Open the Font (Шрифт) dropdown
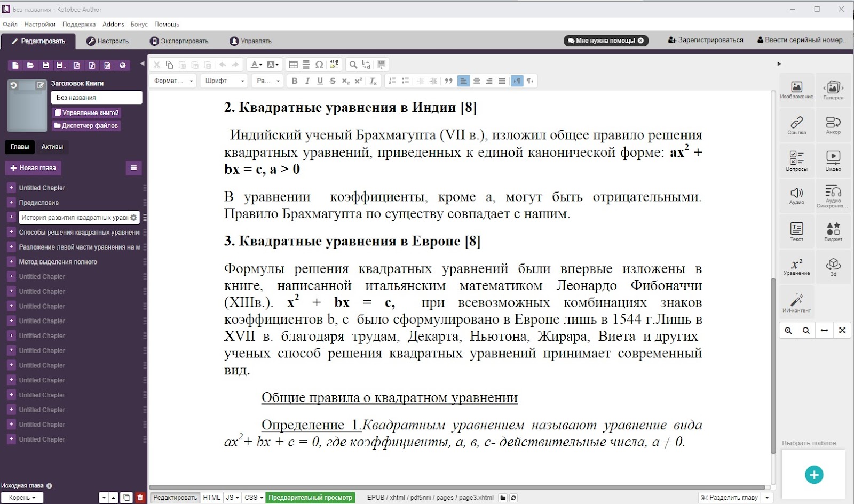The width and height of the screenshot is (854, 504). pos(225,81)
